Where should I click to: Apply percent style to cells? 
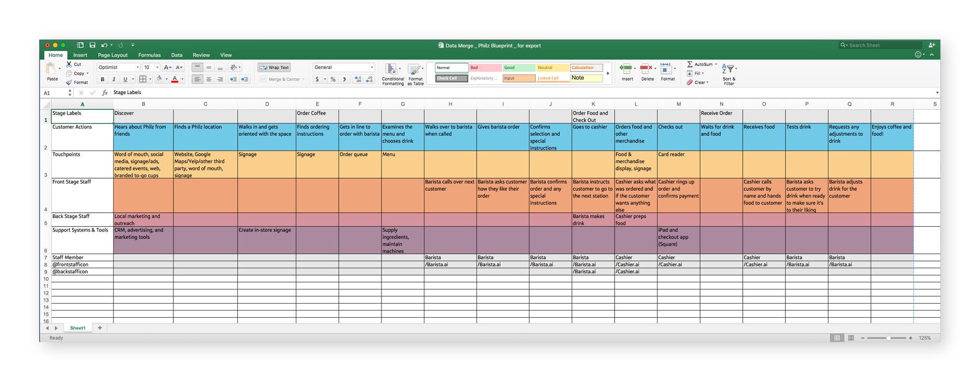click(x=333, y=79)
